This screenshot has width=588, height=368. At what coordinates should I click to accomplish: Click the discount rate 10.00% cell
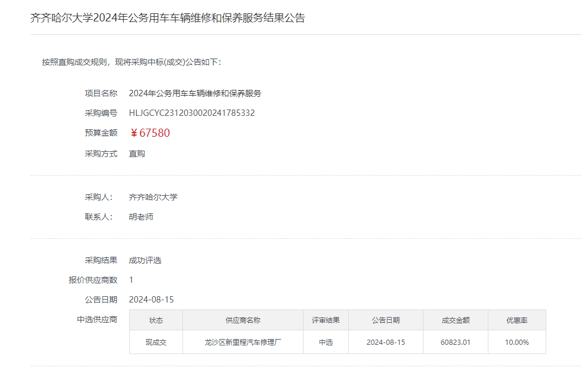click(516, 342)
